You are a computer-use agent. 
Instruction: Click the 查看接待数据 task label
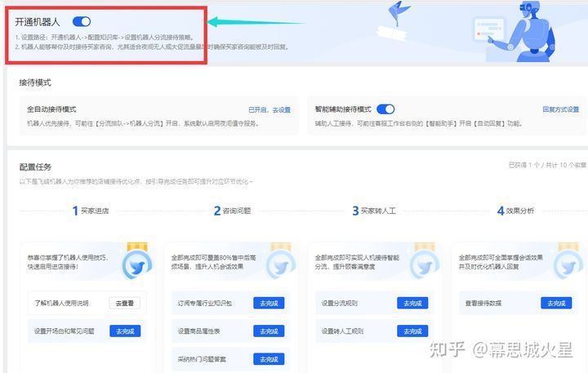tap(483, 304)
